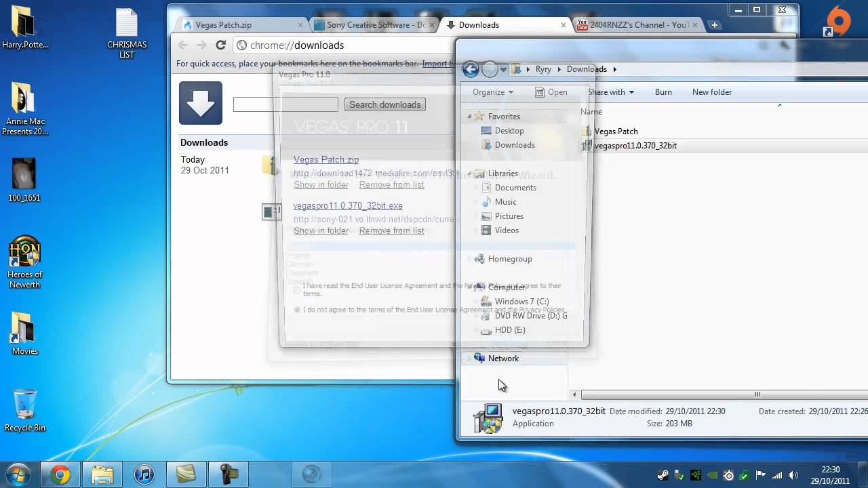Open the Harry.Potte... desktop folder icon

[25, 27]
